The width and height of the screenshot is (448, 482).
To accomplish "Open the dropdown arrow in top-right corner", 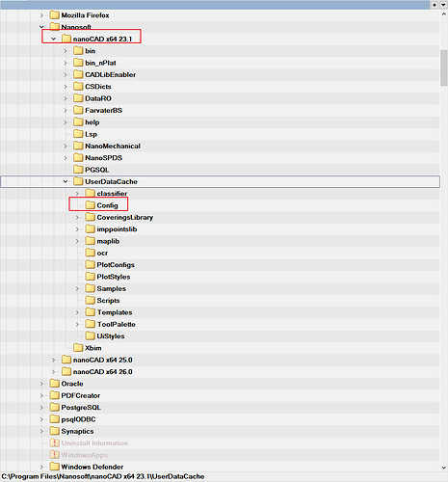I will (x=444, y=5).
